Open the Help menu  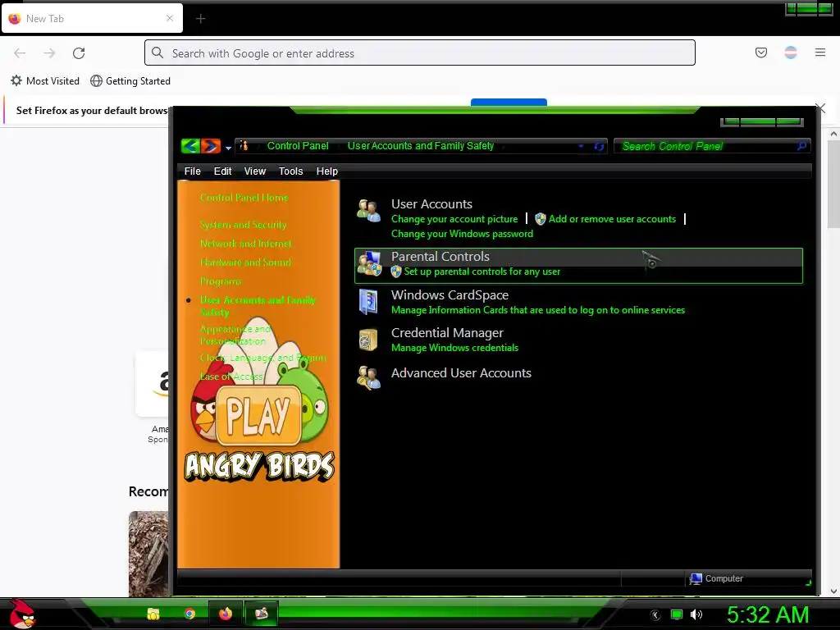[x=326, y=171]
